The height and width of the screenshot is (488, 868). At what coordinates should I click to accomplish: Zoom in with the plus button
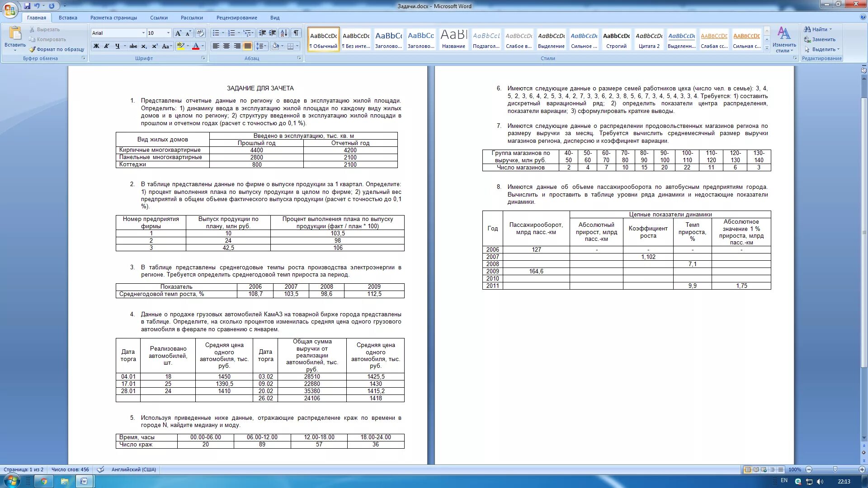(x=862, y=469)
